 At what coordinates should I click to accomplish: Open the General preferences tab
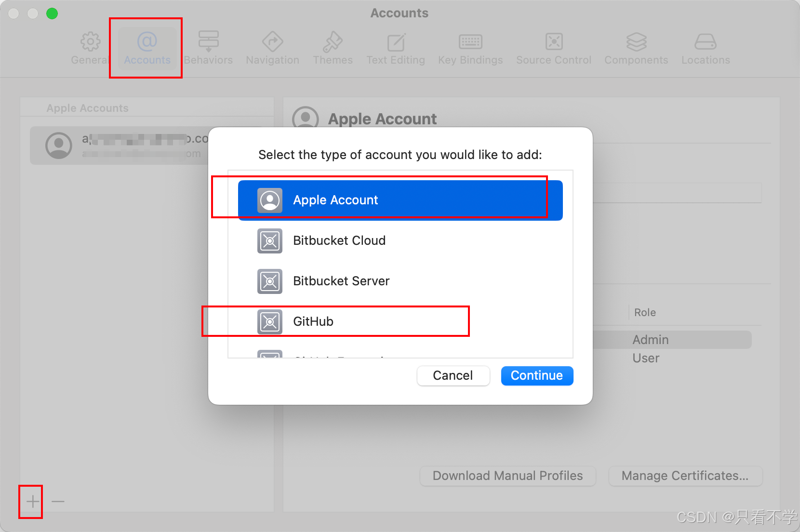(x=90, y=49)
